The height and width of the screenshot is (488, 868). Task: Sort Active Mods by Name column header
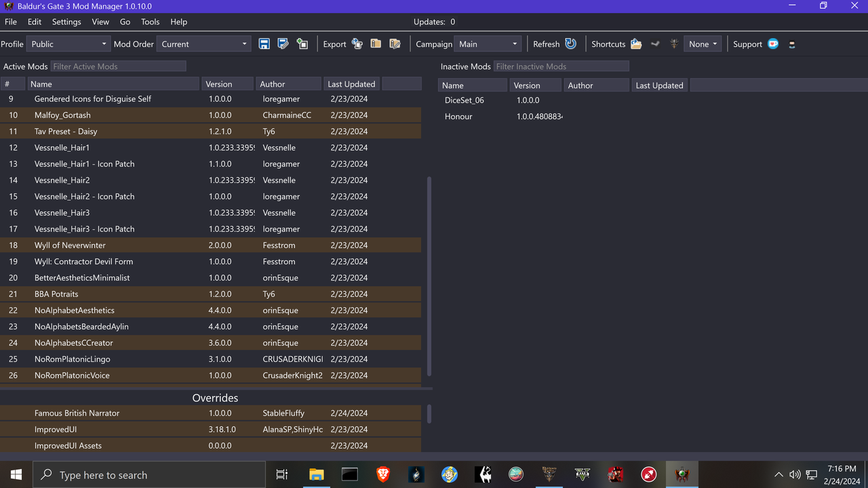(x=113, y=84)
